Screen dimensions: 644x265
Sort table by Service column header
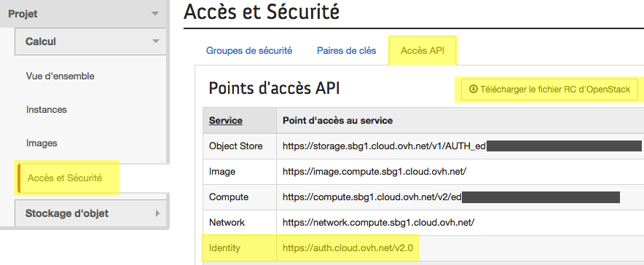click(226, 121)
